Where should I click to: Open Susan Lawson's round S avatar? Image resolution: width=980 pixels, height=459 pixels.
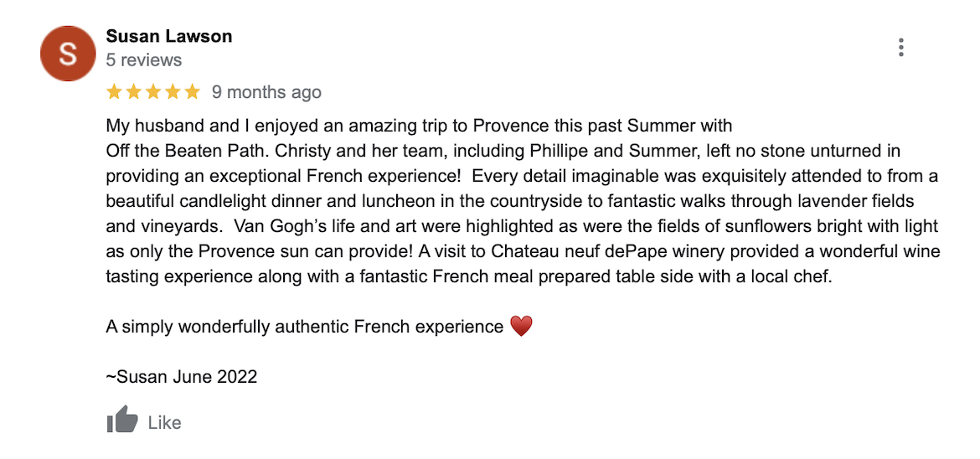click(68, 53)
